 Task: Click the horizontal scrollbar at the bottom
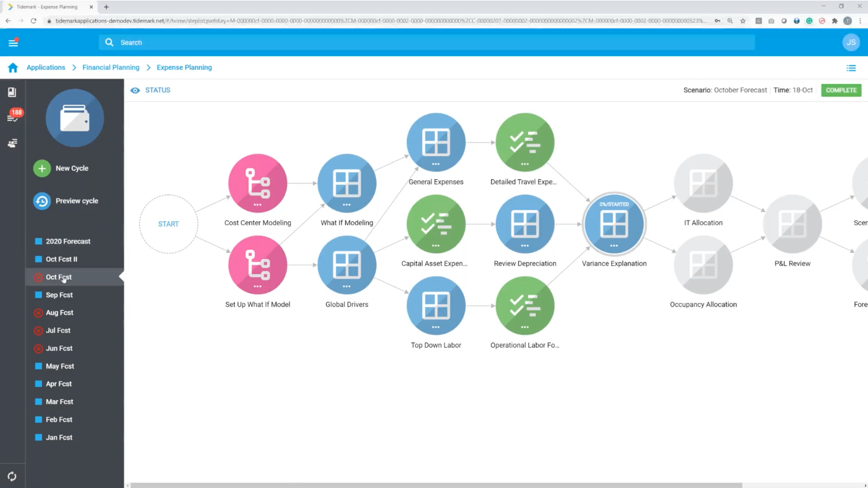pyautogui.click(x=436, y=485)
